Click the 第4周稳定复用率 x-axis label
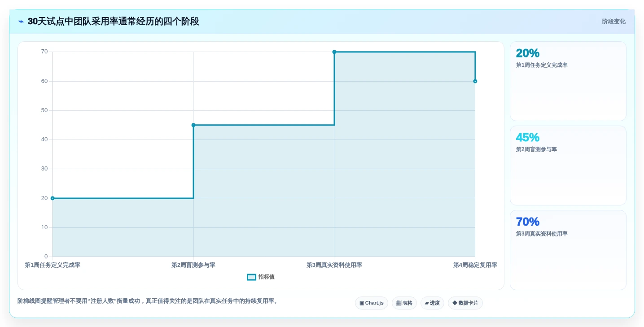The image size is (644, 327). click(475, 265)
